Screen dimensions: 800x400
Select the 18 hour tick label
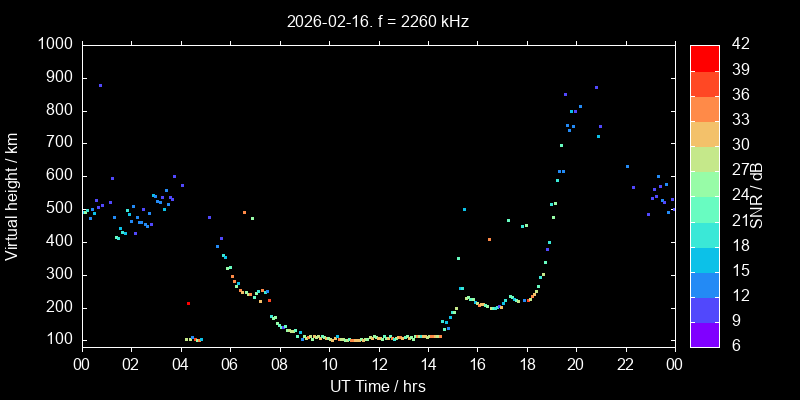coord(527,365)
